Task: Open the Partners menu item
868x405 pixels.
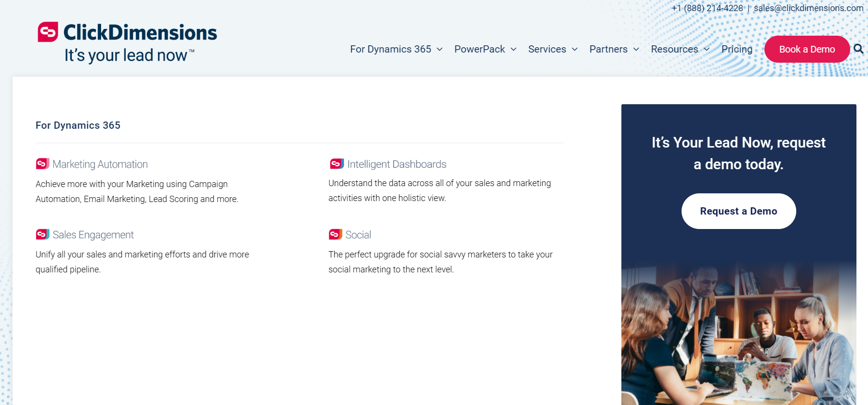Action: click(x=608, y=49)
